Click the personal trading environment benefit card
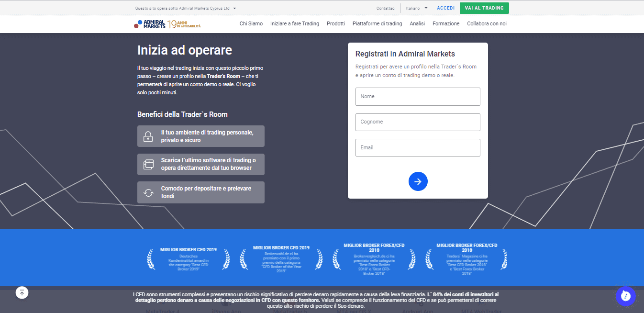The height and width of the screenshot is (313, 644). [x=201, y=136]
